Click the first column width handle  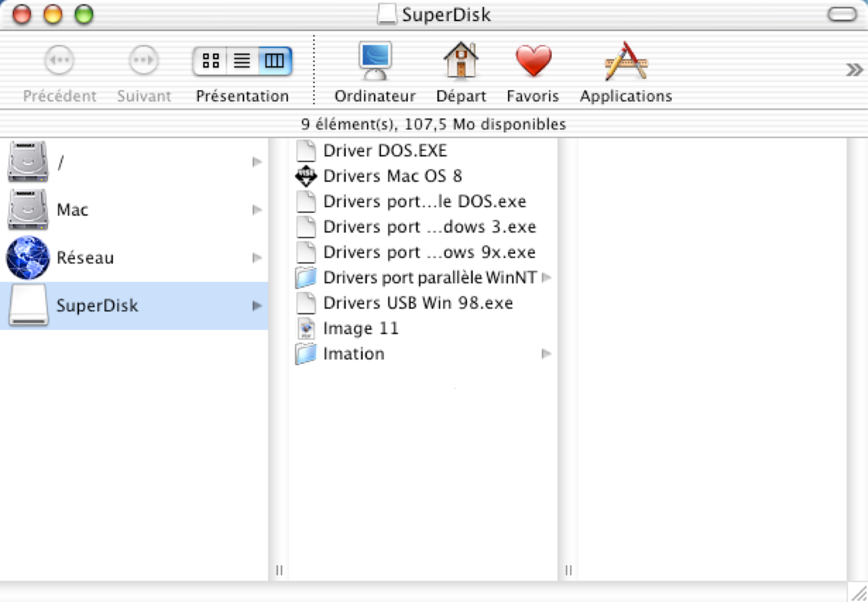click(279, 570)
